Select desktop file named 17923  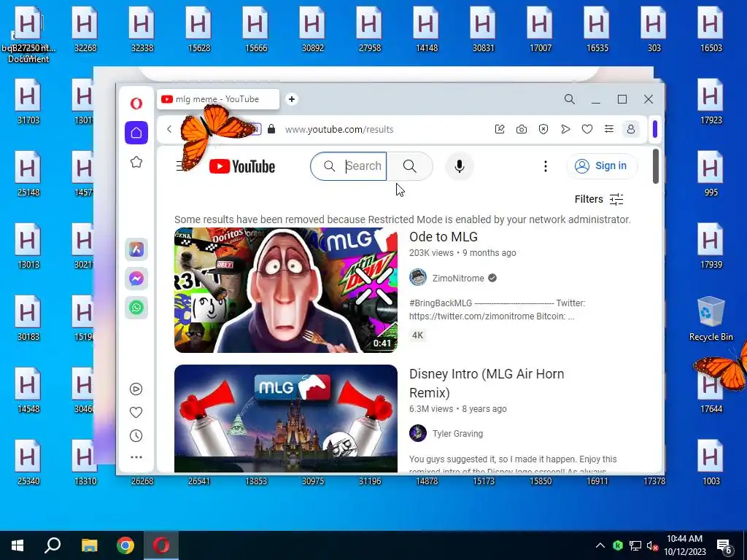(x=711, y=101)
